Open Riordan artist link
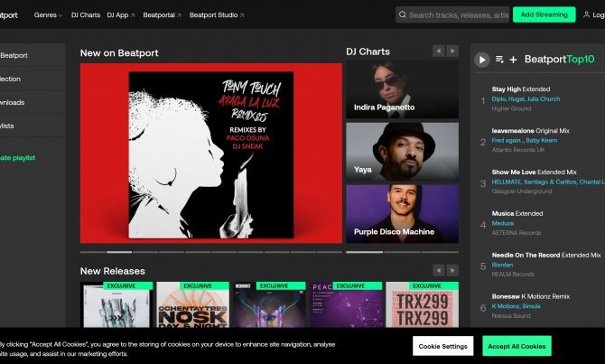605x364 pixels. (x=502, y=265)
